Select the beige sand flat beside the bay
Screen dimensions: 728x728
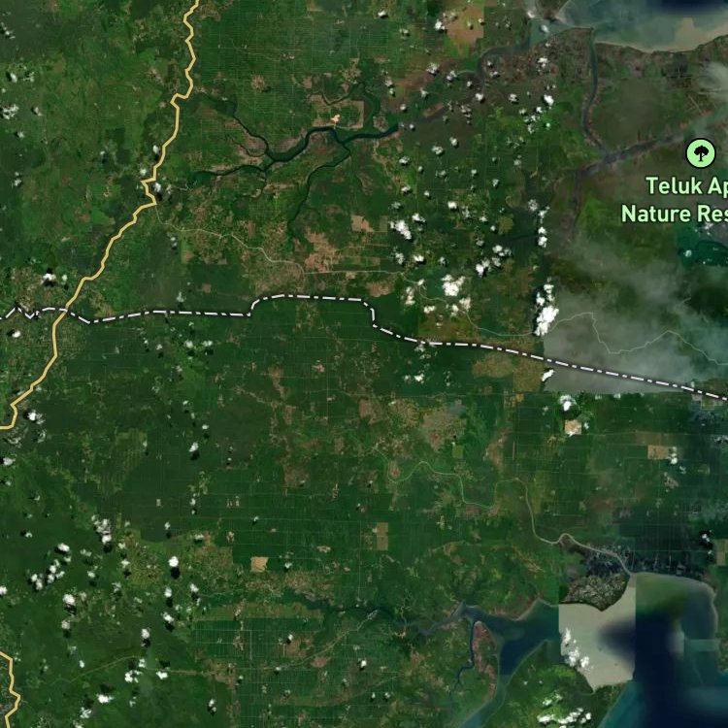pos(596,639)
